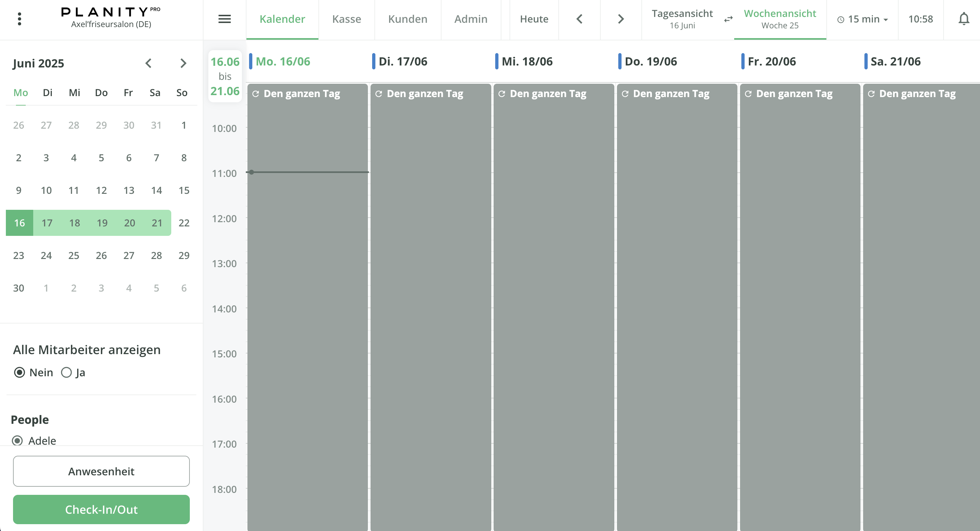Open the Admin tab
Screen dimensions: 980x531
(471, 19)
